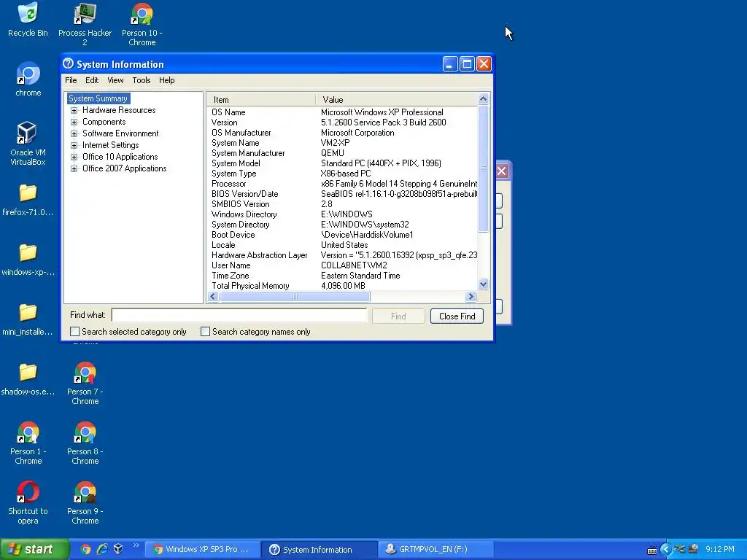Click Internet Explorer quick launch icon
The width and height of the screenshot is (747, 560).
(102, 549)
